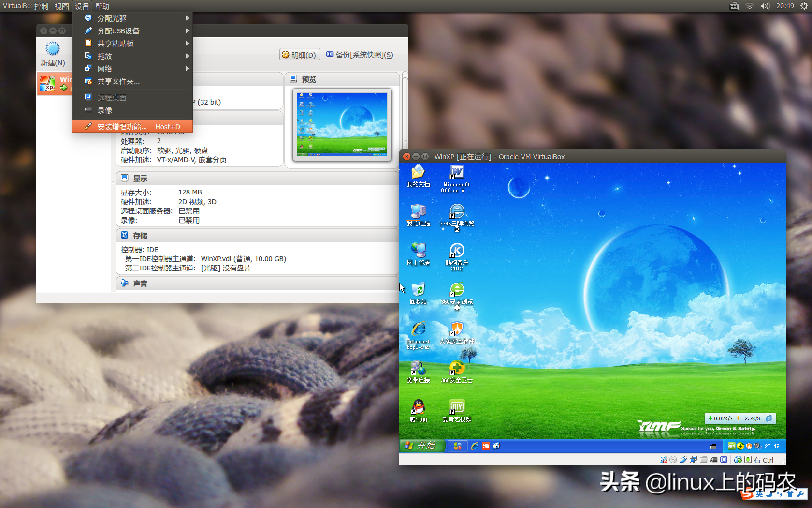Open the 帮助 menu in top bar
Viewport: 812px width, 508px height.
(102, 6)
